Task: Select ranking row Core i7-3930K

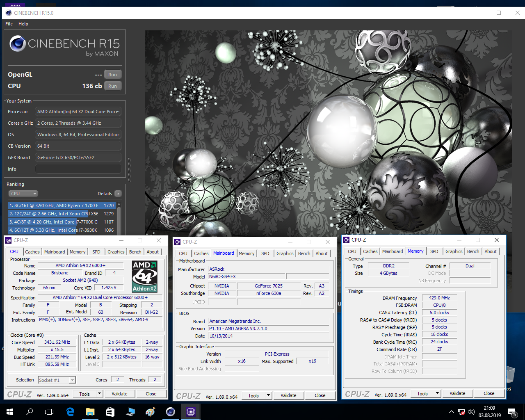Action: click(62, 230)
